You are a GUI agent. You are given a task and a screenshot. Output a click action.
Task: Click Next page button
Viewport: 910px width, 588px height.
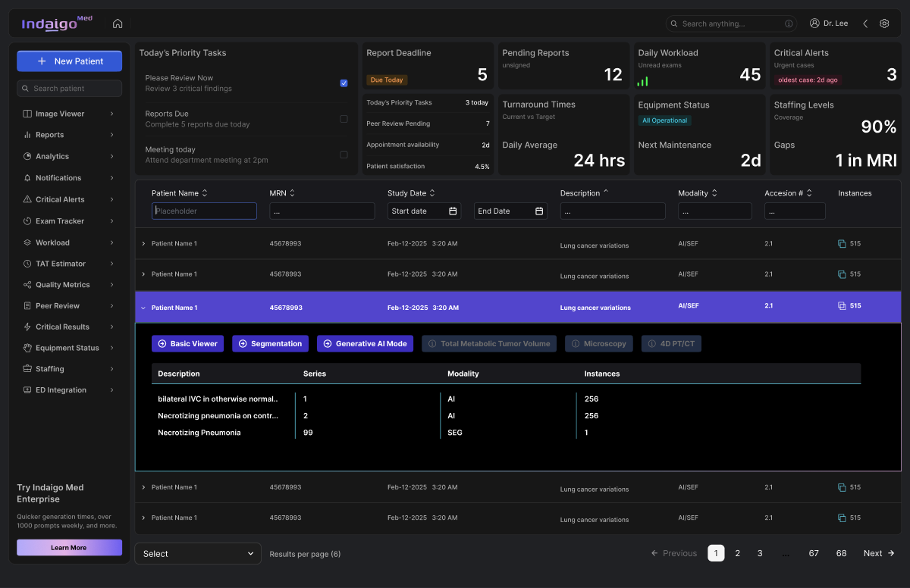[x=879, y=553]
